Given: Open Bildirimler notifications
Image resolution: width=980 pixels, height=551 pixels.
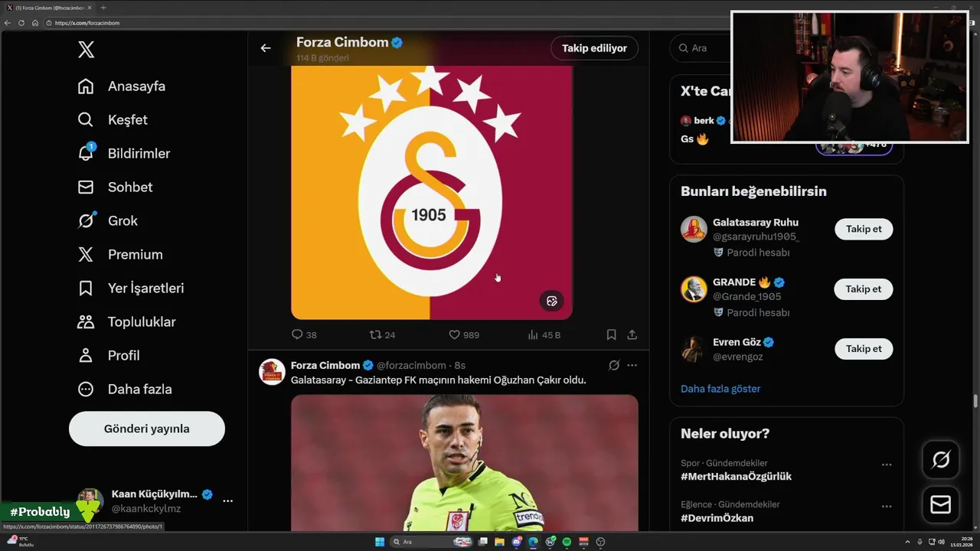Looking at the screenshot, I should 124,154.
